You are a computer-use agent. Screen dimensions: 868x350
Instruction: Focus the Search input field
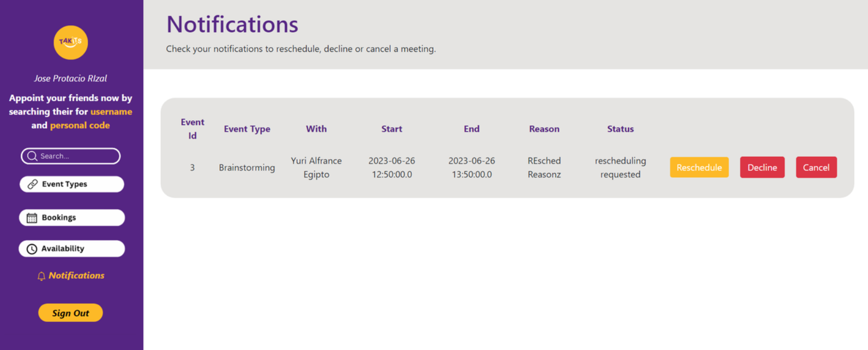(76, 156)
